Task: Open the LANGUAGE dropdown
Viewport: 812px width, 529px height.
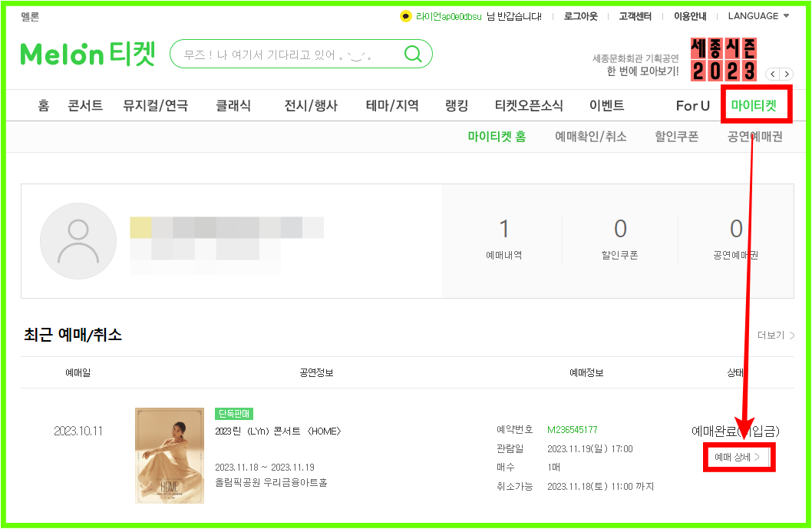Action: [x=758, y=16]
